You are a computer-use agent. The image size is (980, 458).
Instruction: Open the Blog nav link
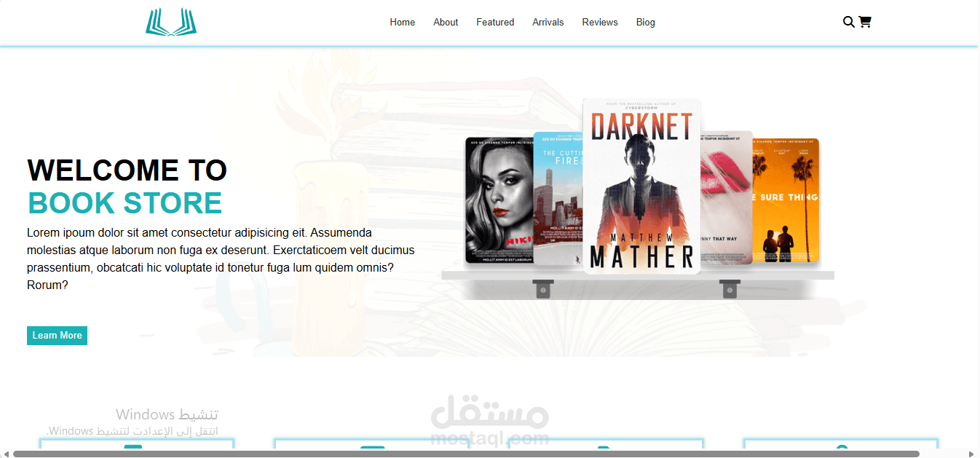point(646,23)
